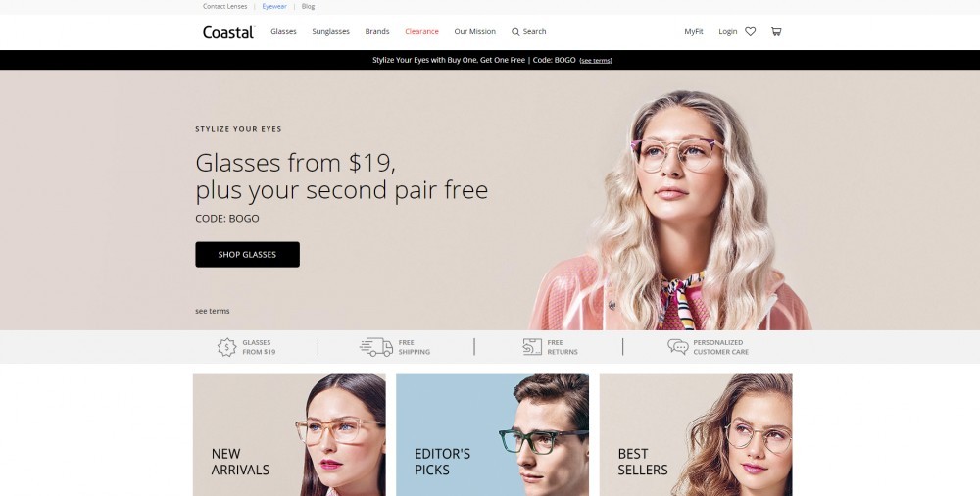Image resolution: width=980 pixels, height=496 pixels.
Task: Open the Sunglasses menu
Action: pos(330,32)
